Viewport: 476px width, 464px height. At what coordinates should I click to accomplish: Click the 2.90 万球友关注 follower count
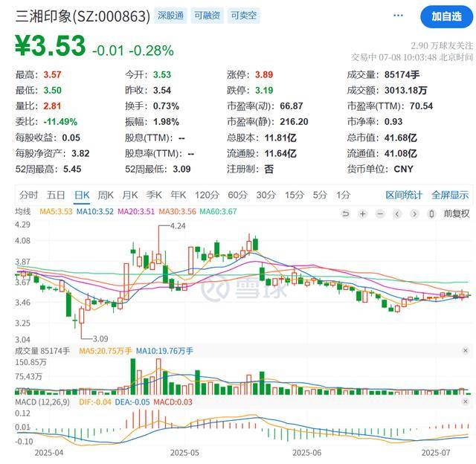[x=442, y=46]
